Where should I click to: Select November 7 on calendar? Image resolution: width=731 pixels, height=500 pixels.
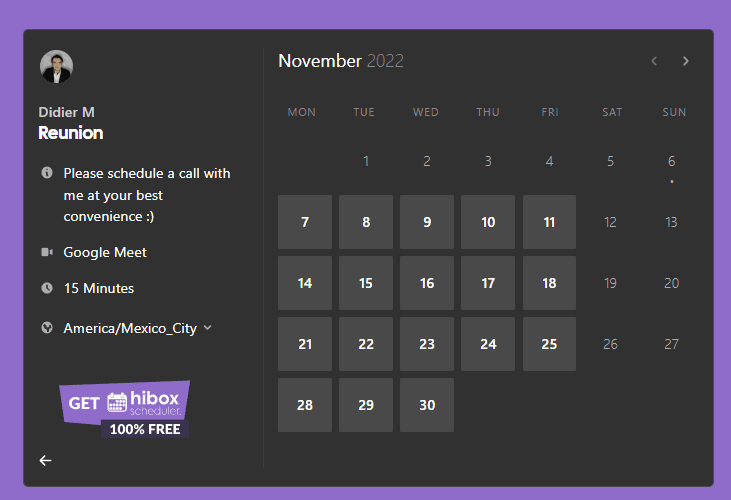pyautogui.click(x=305, y=222)
